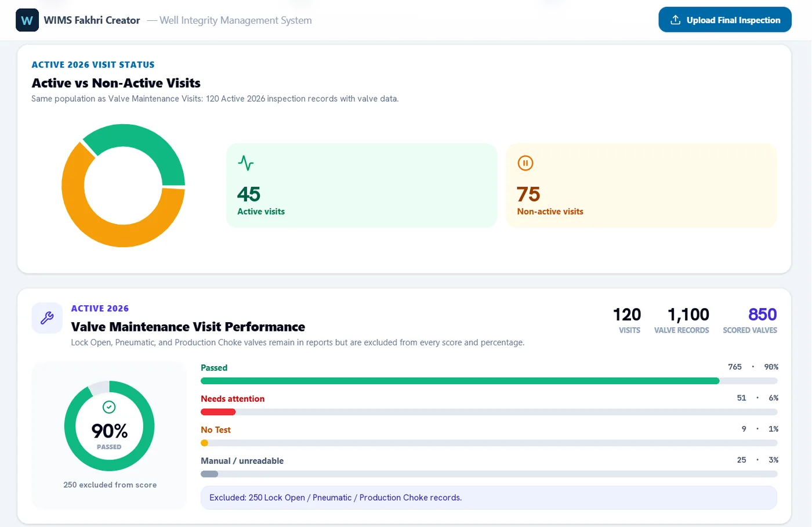Click the 'Well Integrity Management System' subtitle
Image resolution: width=812 pixels, height=527 pixels.
click(x=235, y=20)
